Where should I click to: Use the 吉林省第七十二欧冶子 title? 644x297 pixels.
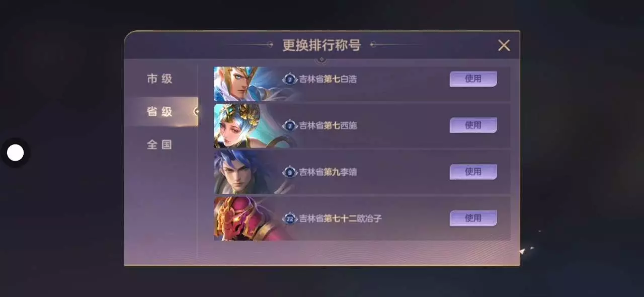(473, 218)
